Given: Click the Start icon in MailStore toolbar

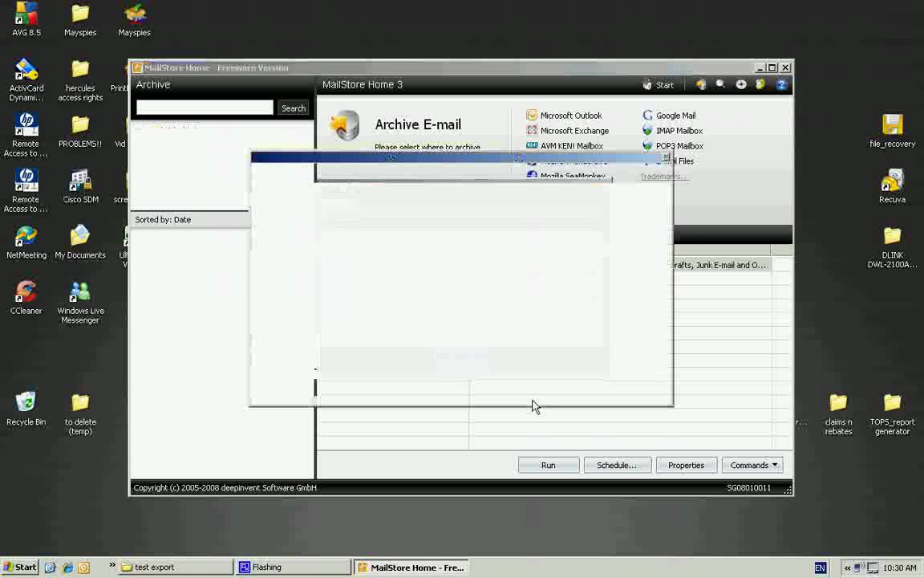Looking at the screenshot, I should pos(658,85).
